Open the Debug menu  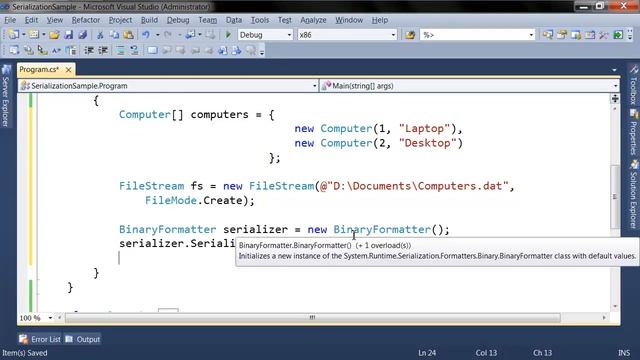point(178,20)
